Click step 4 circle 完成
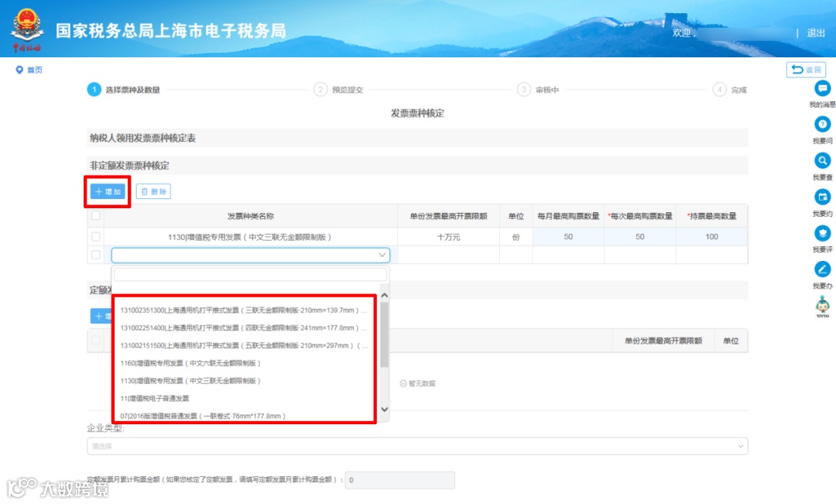This screenshot has height=504, width=836. click(x=719, y=90)
